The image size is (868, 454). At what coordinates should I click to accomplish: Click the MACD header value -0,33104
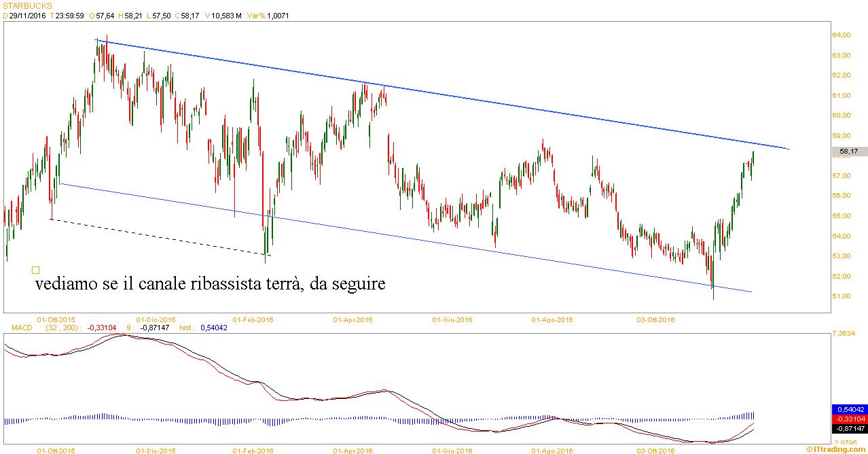click(102, 328)
